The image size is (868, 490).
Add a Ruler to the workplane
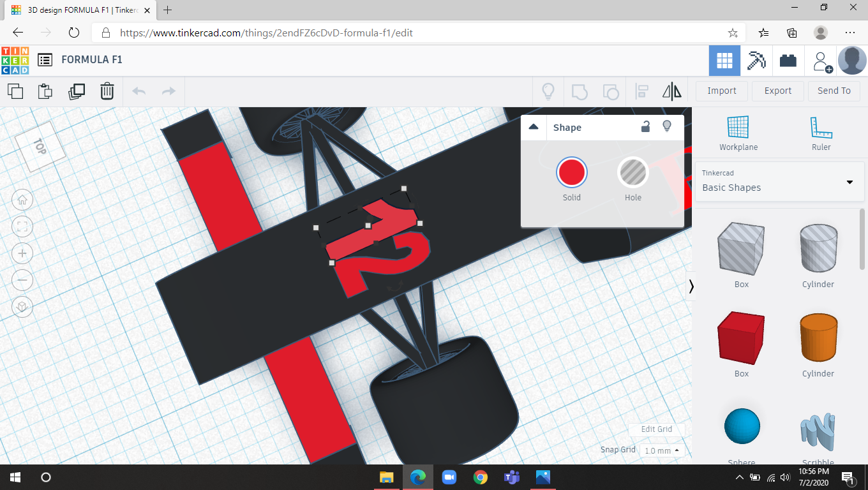tap(821, 133)
